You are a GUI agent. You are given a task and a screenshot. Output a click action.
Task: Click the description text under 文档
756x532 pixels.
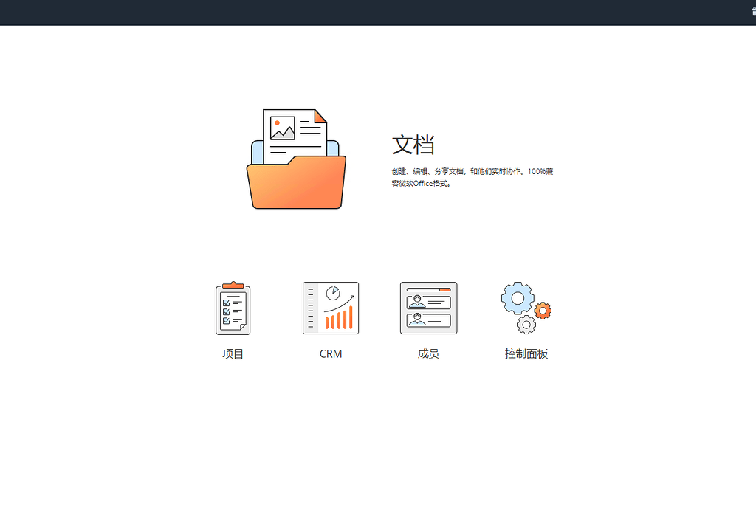(472, 176)
